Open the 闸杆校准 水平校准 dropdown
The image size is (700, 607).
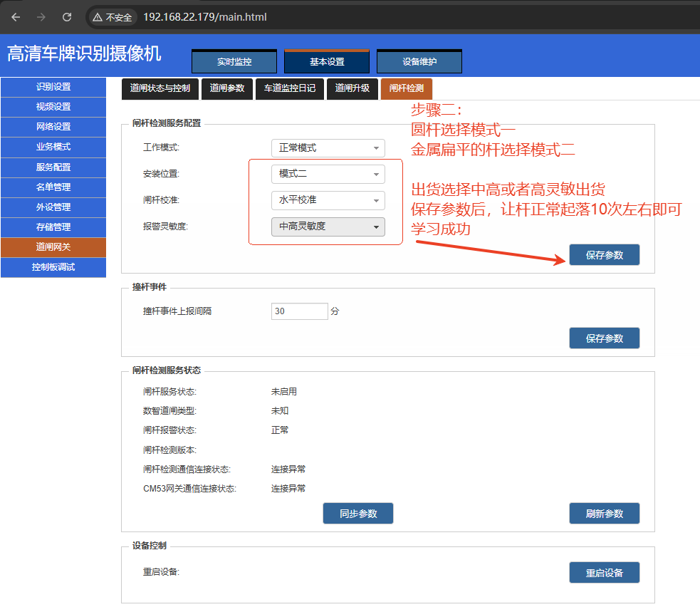328,200
